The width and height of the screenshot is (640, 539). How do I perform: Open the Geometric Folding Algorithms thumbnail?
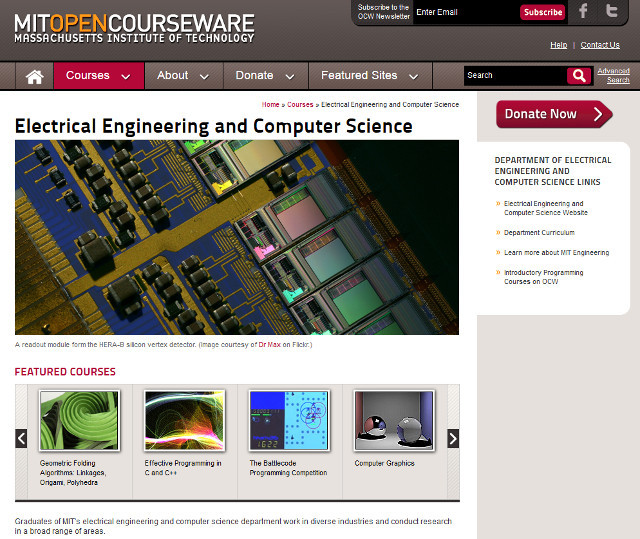tap(80, 420)
